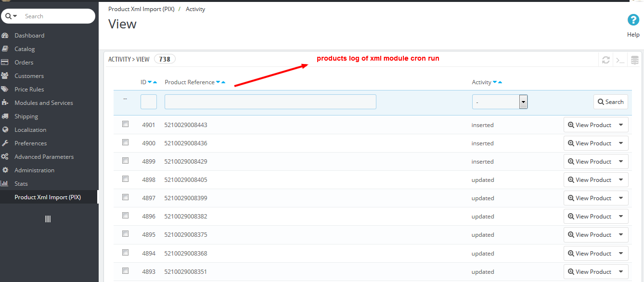Expand actions caret for row 4895

point(621,235)
